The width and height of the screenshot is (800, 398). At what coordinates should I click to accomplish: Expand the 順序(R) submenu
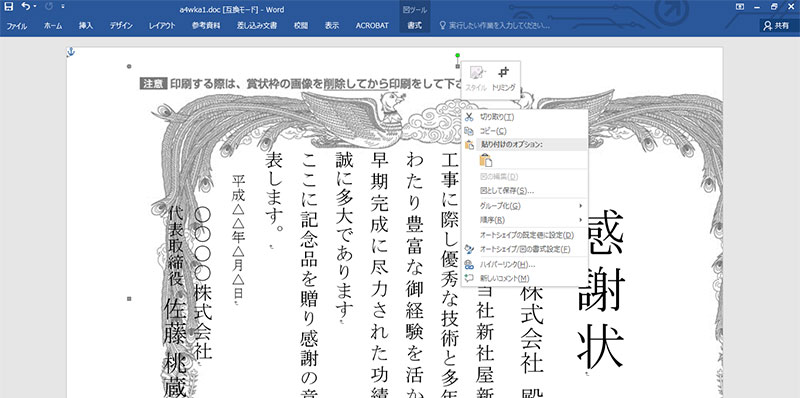524,220
